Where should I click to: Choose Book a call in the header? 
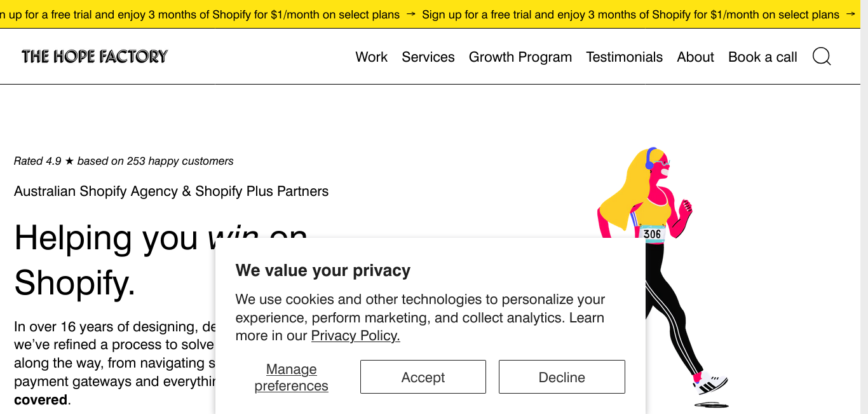pyautogui.click(x=763, y=57)
